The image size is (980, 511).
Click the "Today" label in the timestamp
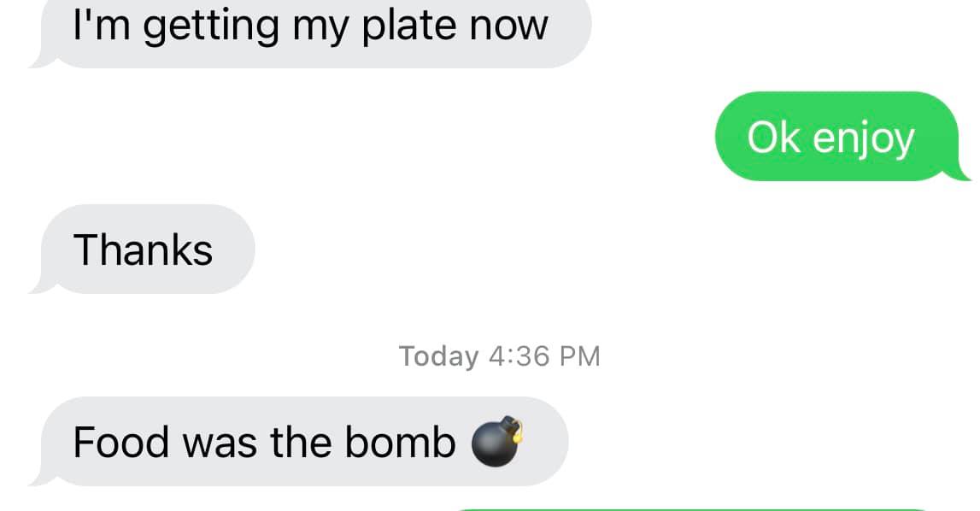coord(439,356)
